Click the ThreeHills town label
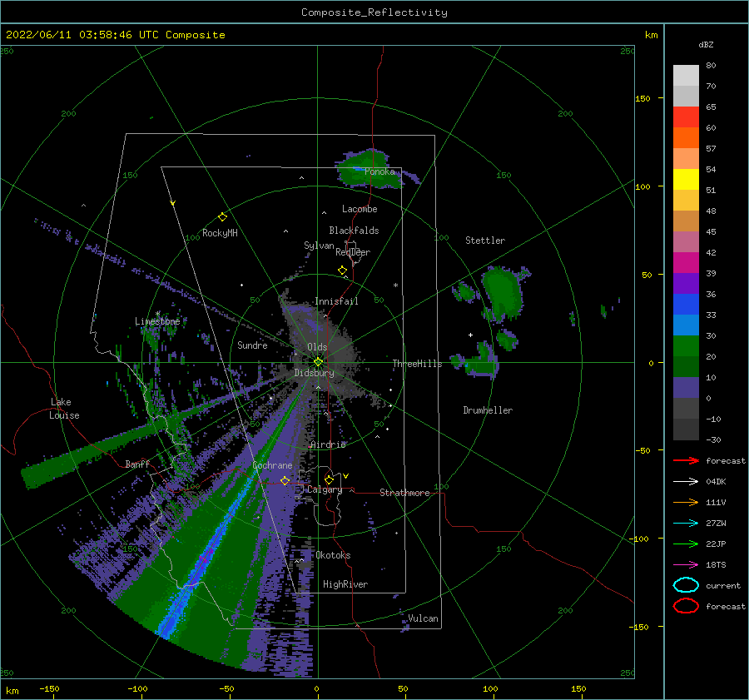This screenshot has height=700, width=749. pyautogui.click(x=418, y=364)
